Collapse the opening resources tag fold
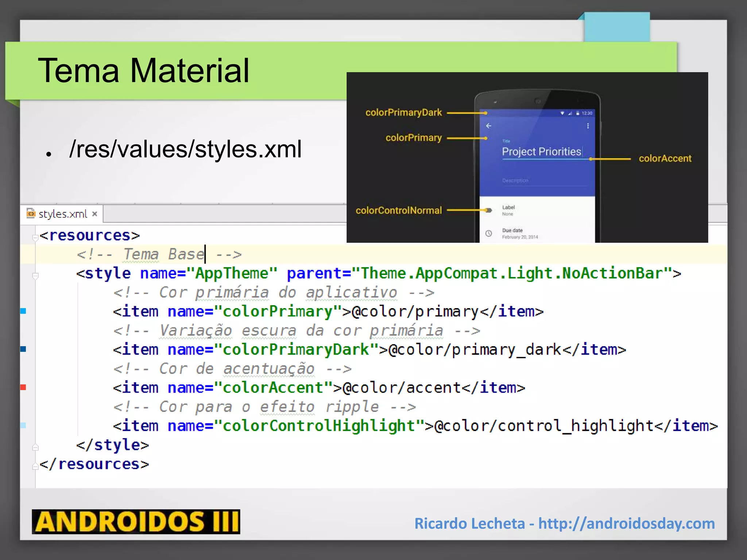The height and width of the screenshot is (560, 747). 35,238
